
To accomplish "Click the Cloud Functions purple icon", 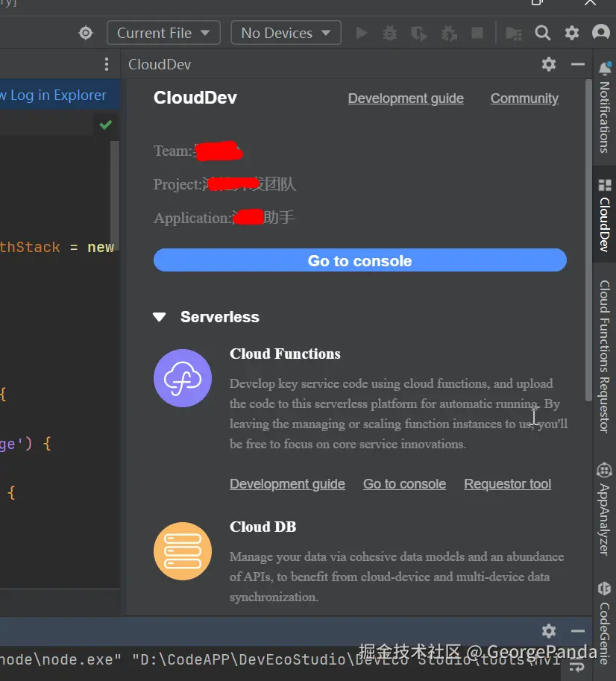I will 183,378.
